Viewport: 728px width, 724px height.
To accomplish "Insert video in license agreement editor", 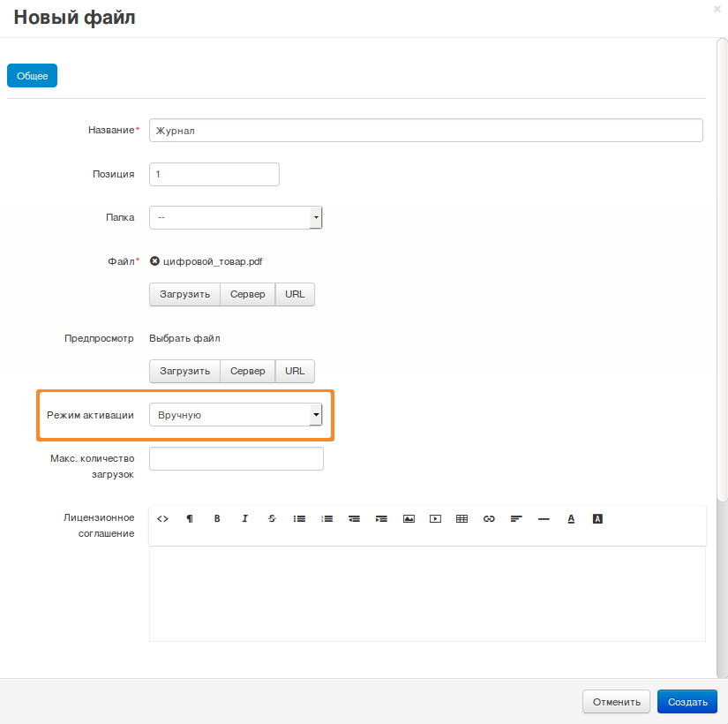I will (x=435, y=519).
